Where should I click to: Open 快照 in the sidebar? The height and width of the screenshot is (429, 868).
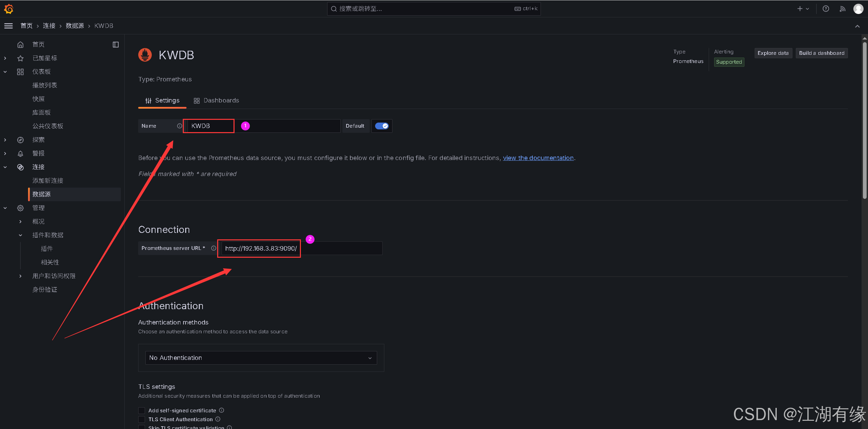[38, 99]
